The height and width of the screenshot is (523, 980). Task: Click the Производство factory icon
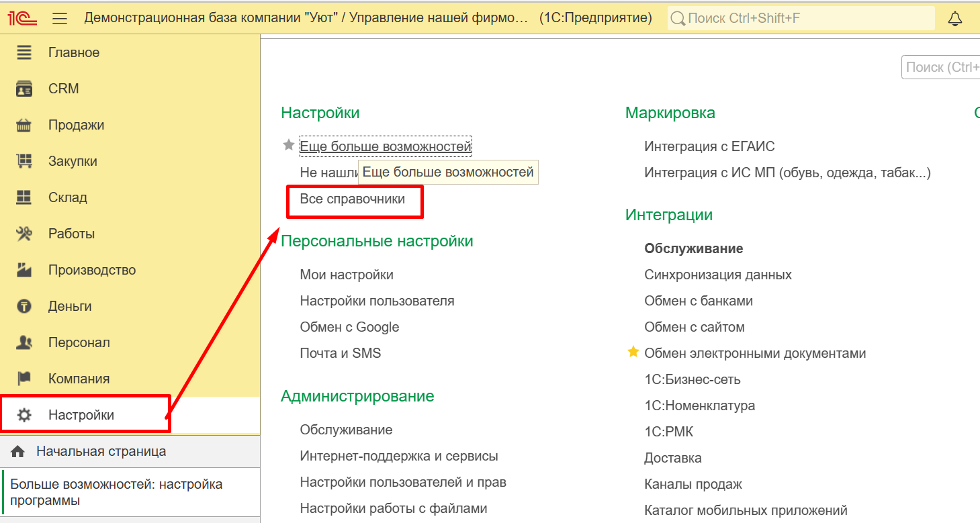click(x=24, y=270)
